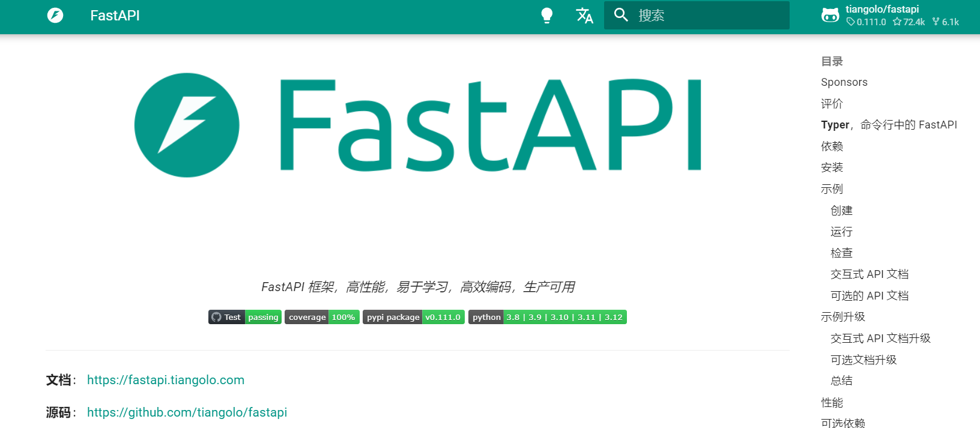Image resolution: width=980 pixels, height=428 pixels.
Task: Open the language translation selector
Action: 584,16
